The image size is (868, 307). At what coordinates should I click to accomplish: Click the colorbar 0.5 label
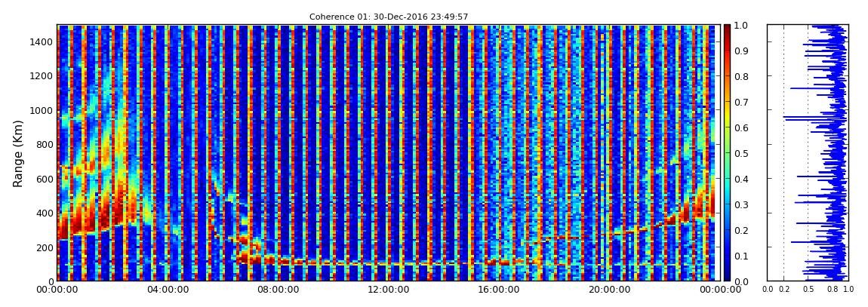(743, 153)
